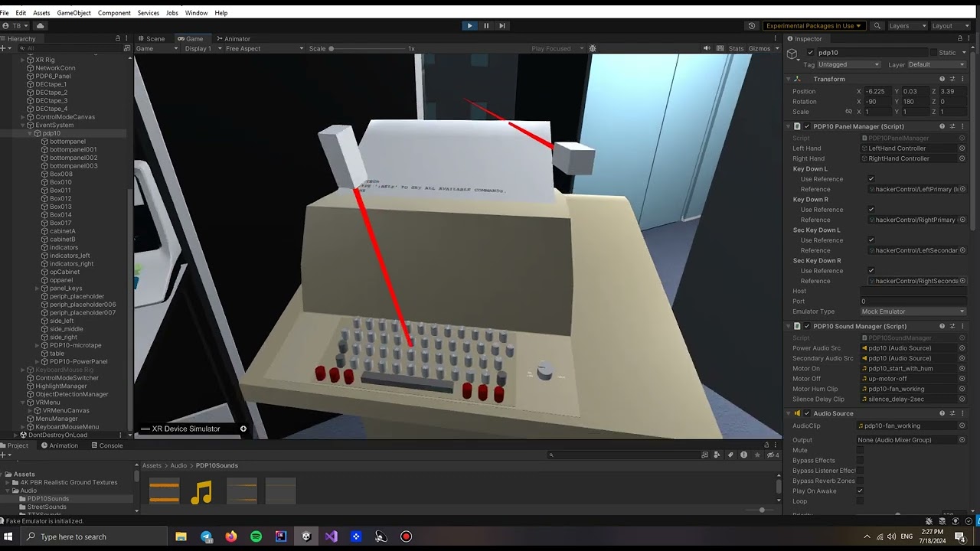Click the Stats button in Game view
The image size is (980, 551).
click(x=736, y=48)
